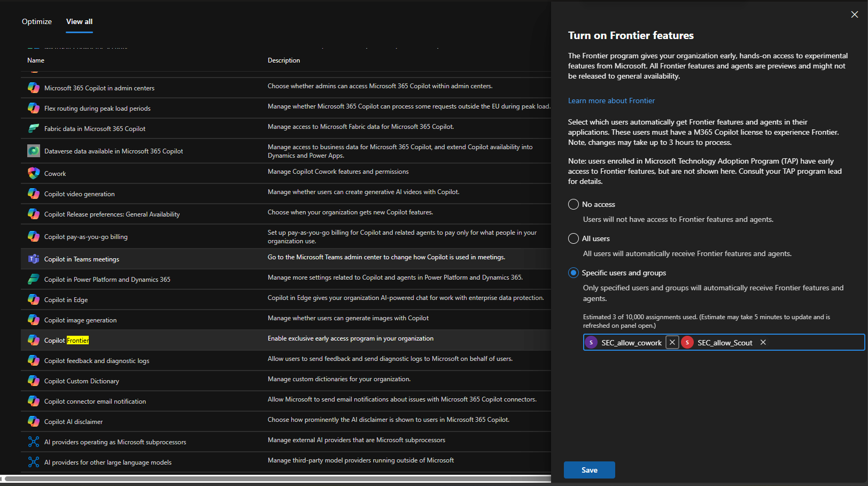The height and width of the screenshot is (486, 868).
Task: Open Copilot Custom Dictionary setting
Action: pos(82,381)
